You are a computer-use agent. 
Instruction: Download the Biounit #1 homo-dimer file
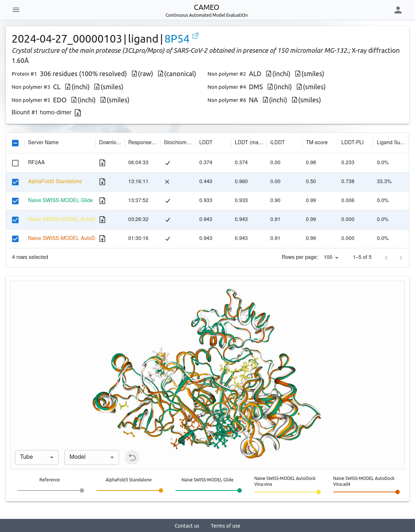tap(78, 113)
